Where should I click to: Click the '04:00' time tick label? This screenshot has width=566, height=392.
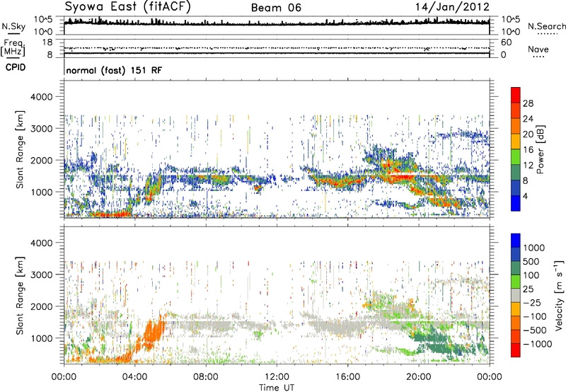(x=135, y=377)
